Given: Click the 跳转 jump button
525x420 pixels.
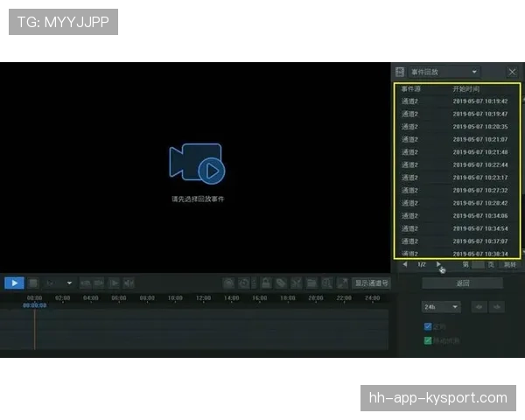Looking at the screenshot, I should [510, 265].
